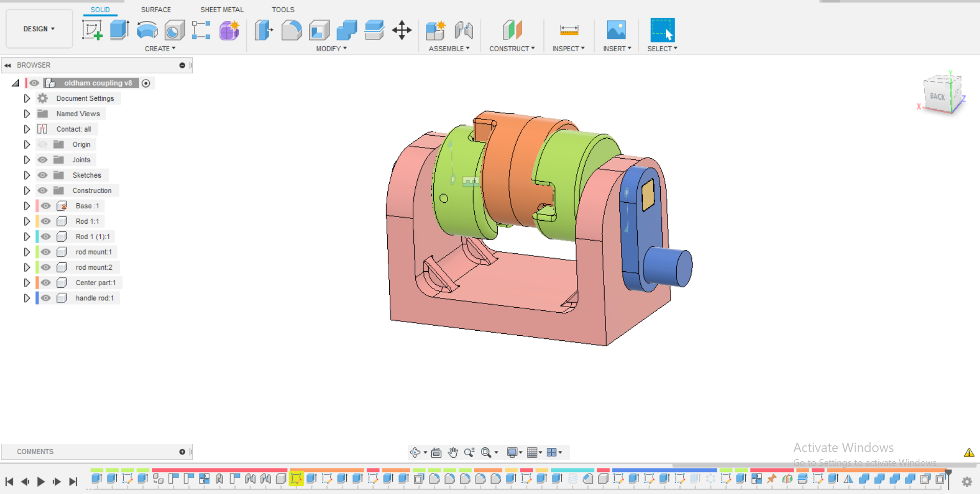Switch to the SOLID tab
This screenshot has width=980, height=494.
click(x=100, y=10)
